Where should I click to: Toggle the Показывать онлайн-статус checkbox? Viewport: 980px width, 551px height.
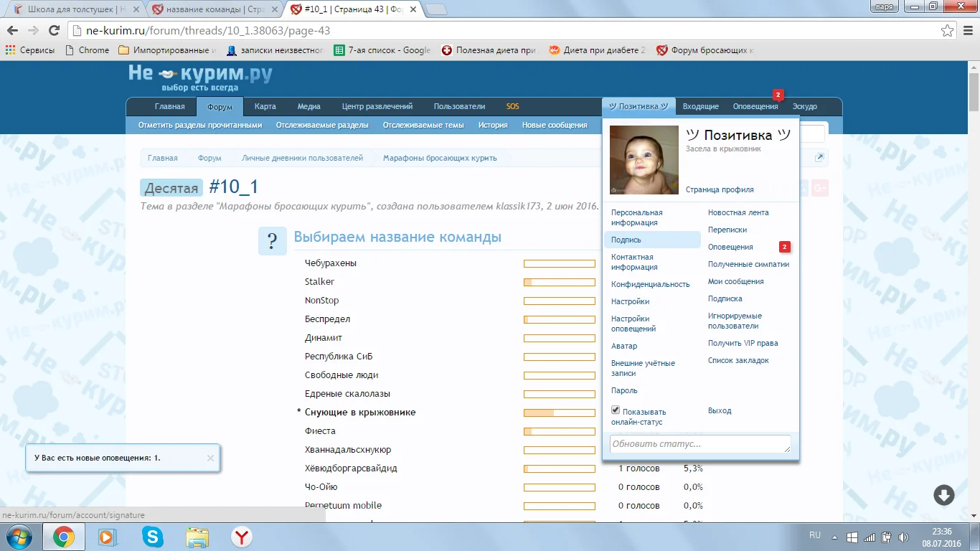coord(616,410)
